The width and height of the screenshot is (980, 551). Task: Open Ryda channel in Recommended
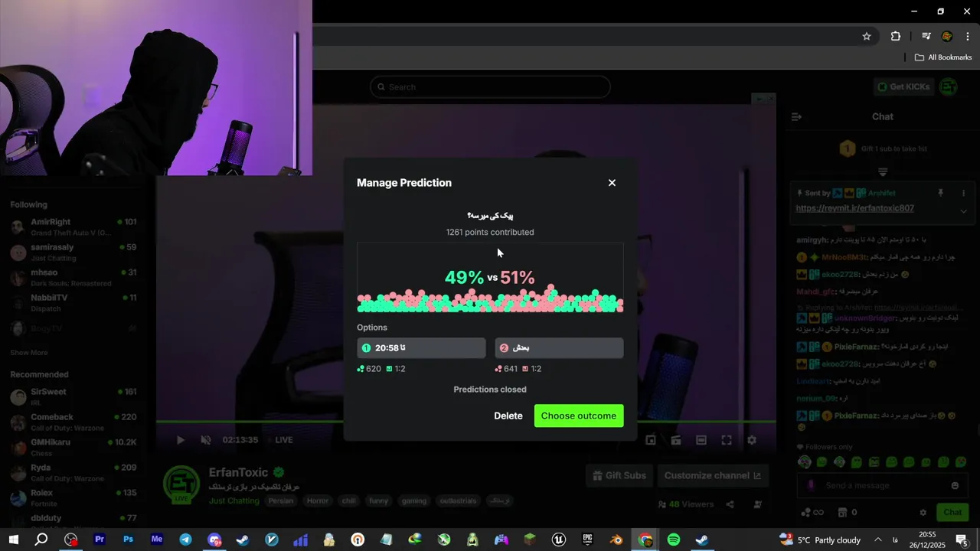pos(73,472)
